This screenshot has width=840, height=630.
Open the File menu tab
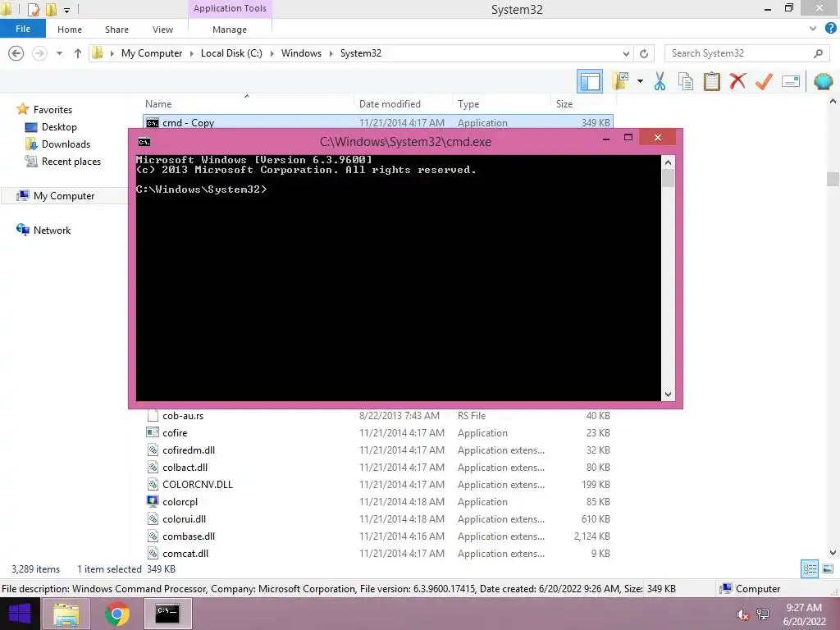tap(22, 29)
